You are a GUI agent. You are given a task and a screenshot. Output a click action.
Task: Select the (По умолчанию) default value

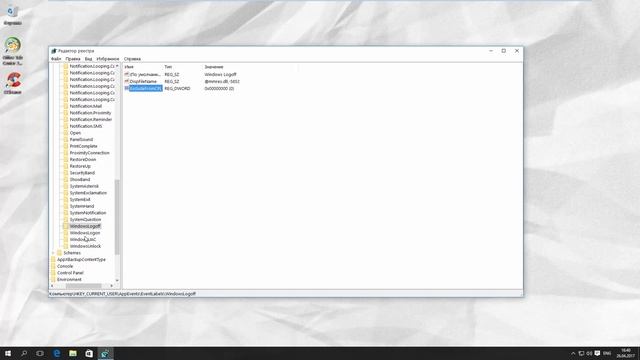tap(145, 75)
